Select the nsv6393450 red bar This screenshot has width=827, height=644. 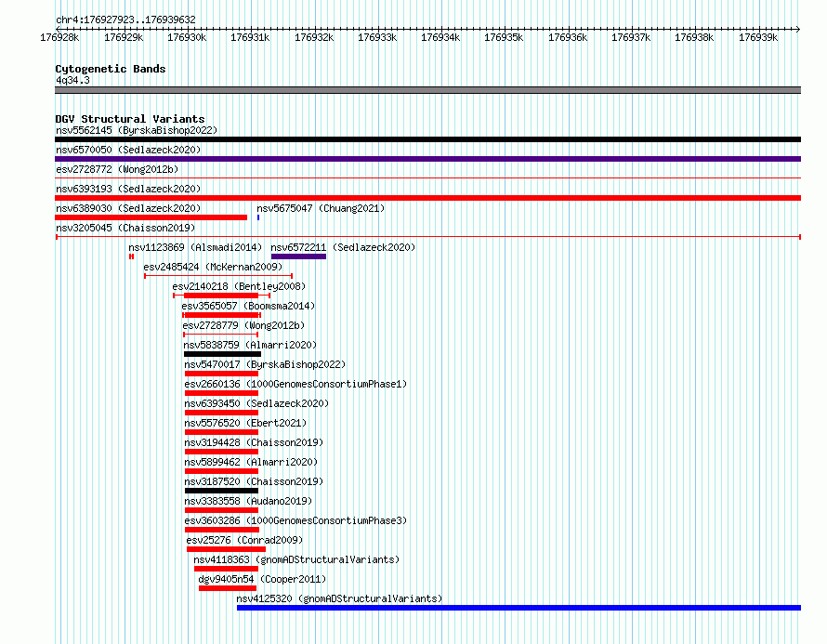tap(221, 413)
